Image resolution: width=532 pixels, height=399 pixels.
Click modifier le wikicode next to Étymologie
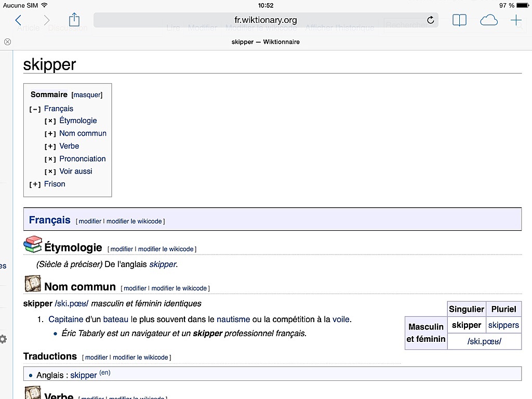[x=166, y=249]
